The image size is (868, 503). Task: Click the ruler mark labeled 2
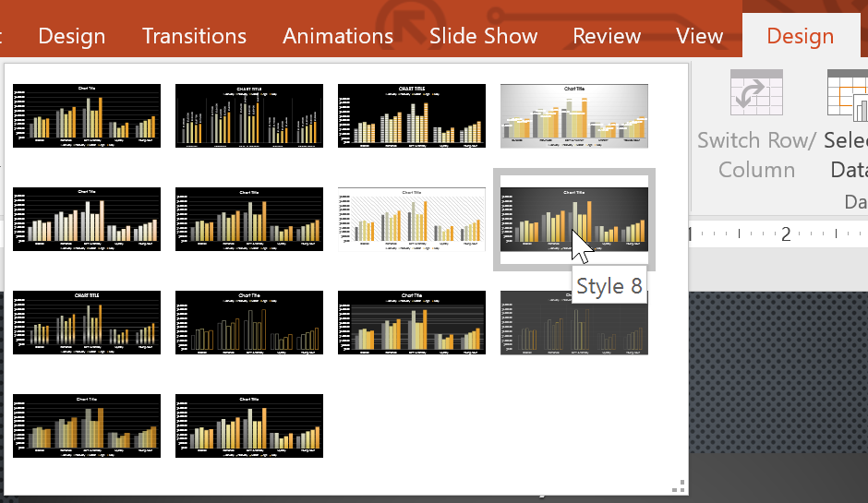[x=786, y=234]
